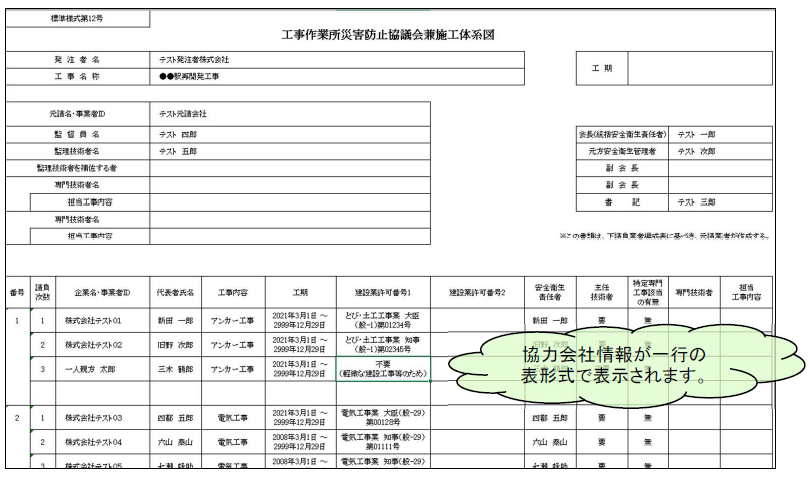Click the 第01234号 permit number cell
The height and width of the screenshot is (480, 810).
click(x=383, y=320)
